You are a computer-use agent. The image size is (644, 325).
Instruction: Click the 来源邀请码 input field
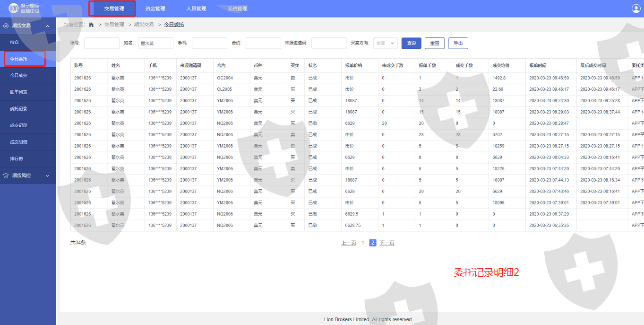tap(329, 43)
